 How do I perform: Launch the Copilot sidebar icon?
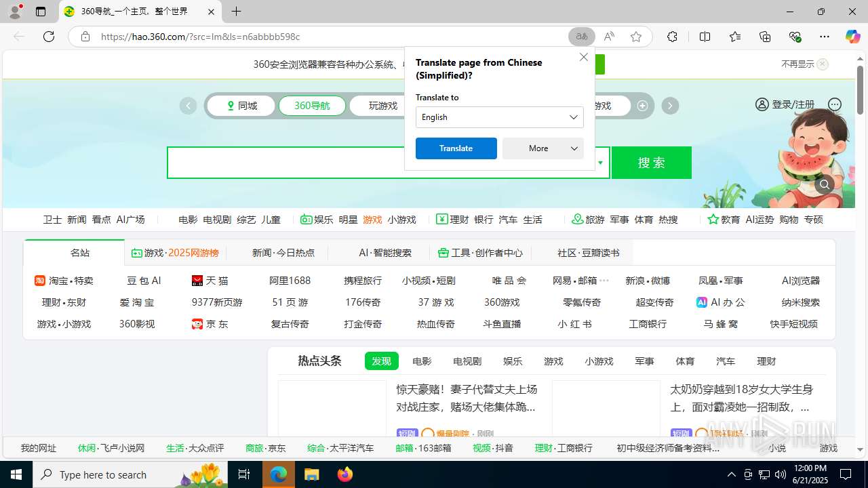point(852,37)
